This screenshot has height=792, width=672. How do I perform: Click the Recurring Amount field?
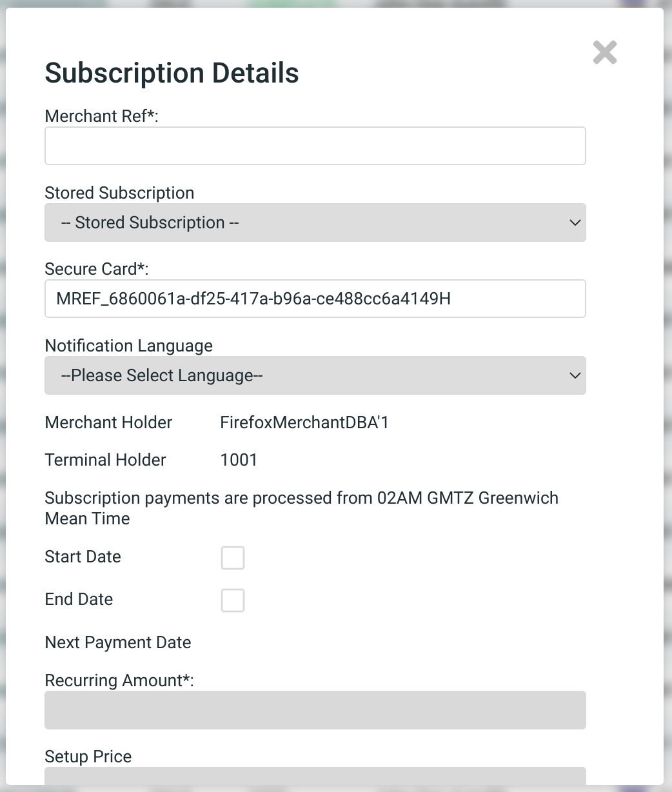pyautogui.click(x=315, y=710)
